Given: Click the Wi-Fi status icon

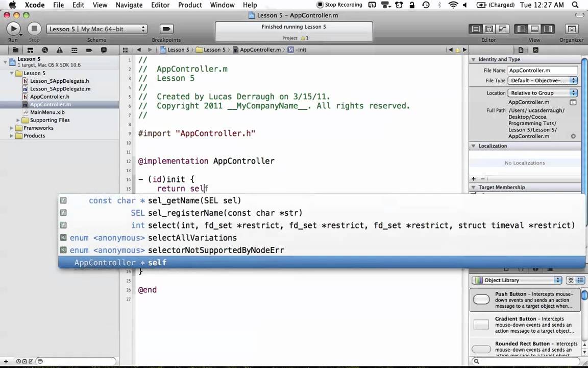Looking at the screenshot, I should pos(453,5).
